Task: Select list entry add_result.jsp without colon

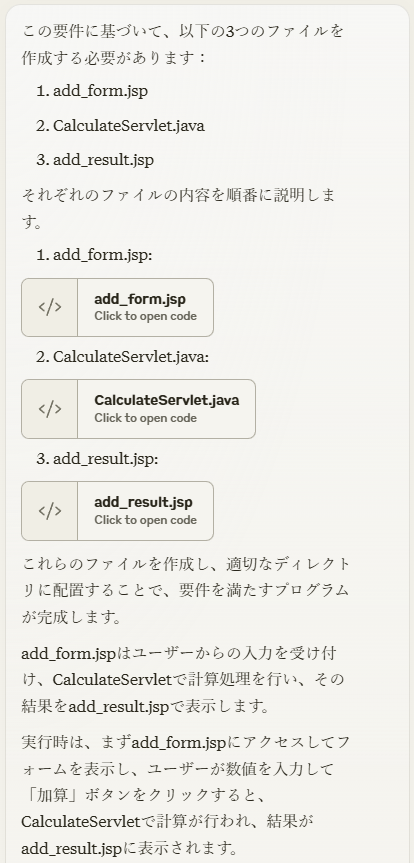Action: pyautogui.click(x=104, y=160)
